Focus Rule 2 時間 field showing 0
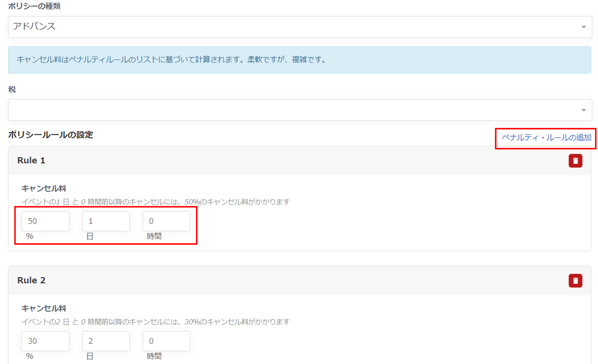 point(166,341)
